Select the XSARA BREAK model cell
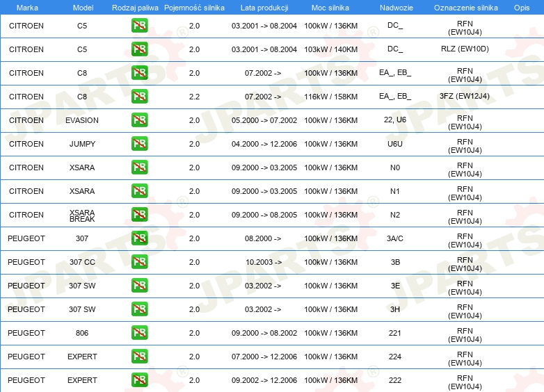 82,215
